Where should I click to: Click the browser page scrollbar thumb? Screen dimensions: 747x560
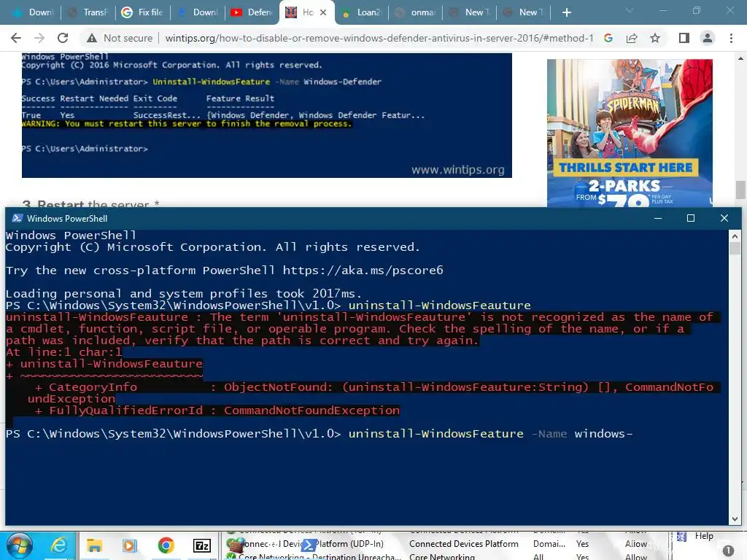[x=740, y=190]
